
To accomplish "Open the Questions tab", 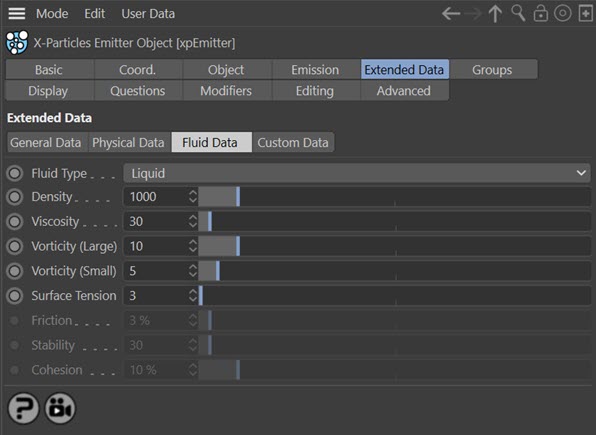I will click(x=138, y=90).
